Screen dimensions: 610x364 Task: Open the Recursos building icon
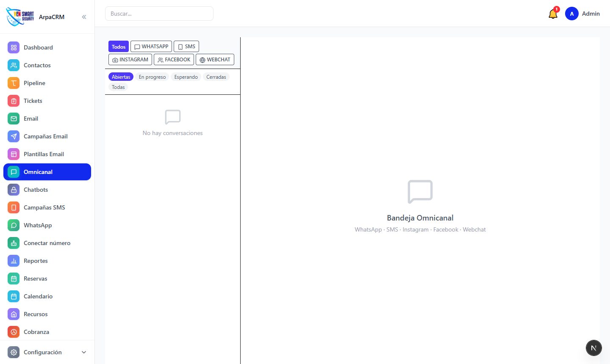point(14,314)
